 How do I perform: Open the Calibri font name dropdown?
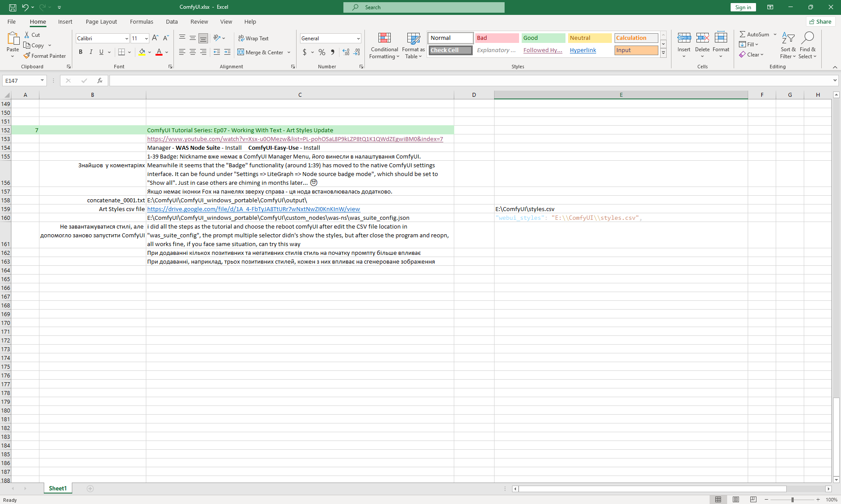tap(127, 39)
